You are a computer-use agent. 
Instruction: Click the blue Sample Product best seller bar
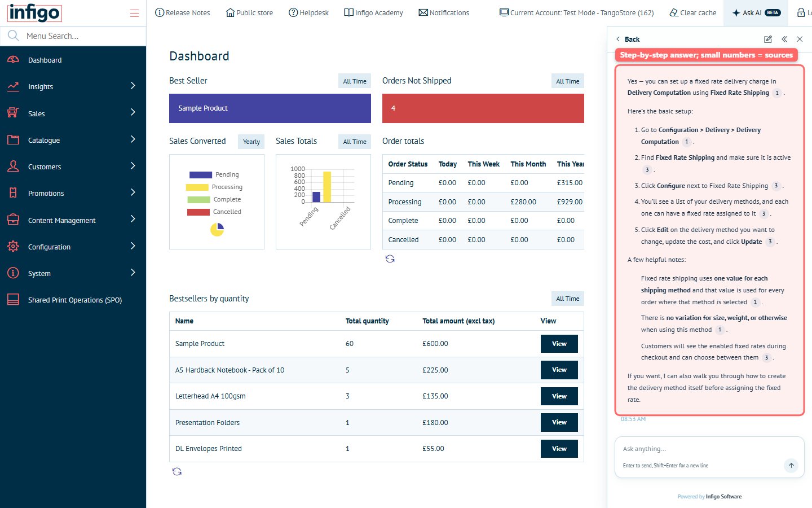coord(270,108)
